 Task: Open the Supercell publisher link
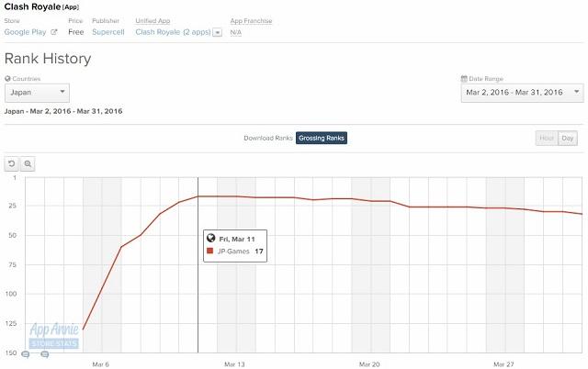[x=108, y=32]
